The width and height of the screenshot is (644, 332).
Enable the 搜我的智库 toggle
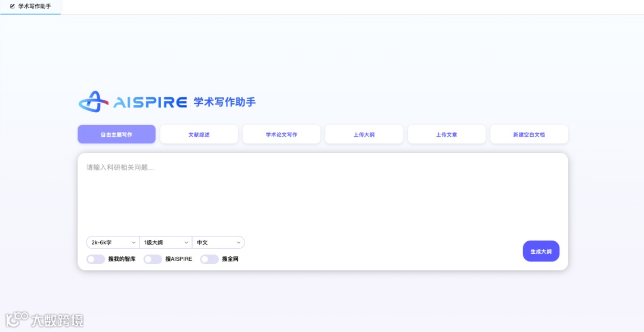(95, 259)
